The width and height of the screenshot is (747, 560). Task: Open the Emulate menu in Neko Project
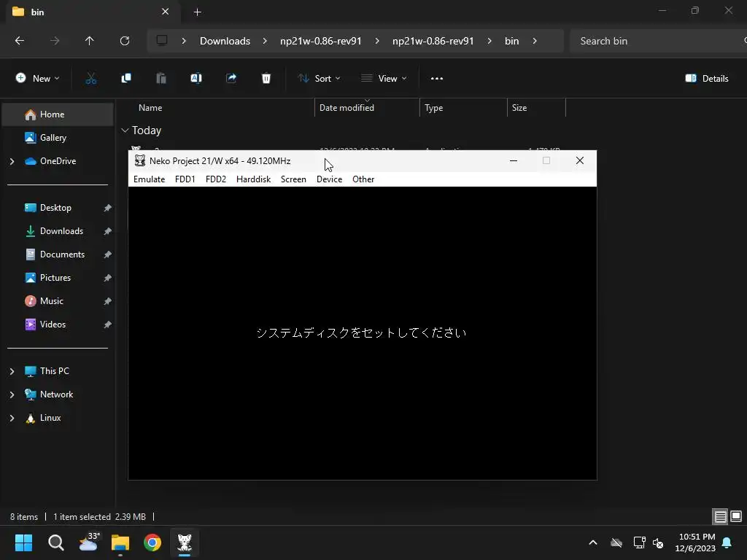click(x=149, y=179)
